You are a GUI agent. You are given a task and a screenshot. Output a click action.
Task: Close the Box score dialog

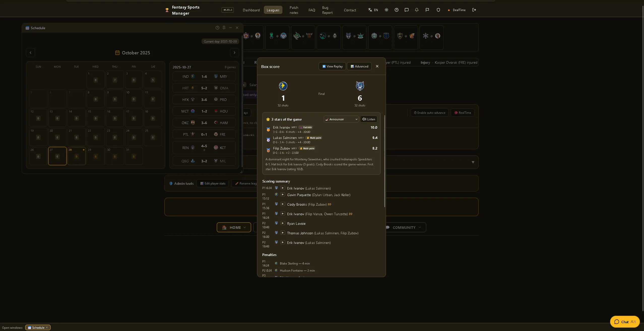pos(377,66)
